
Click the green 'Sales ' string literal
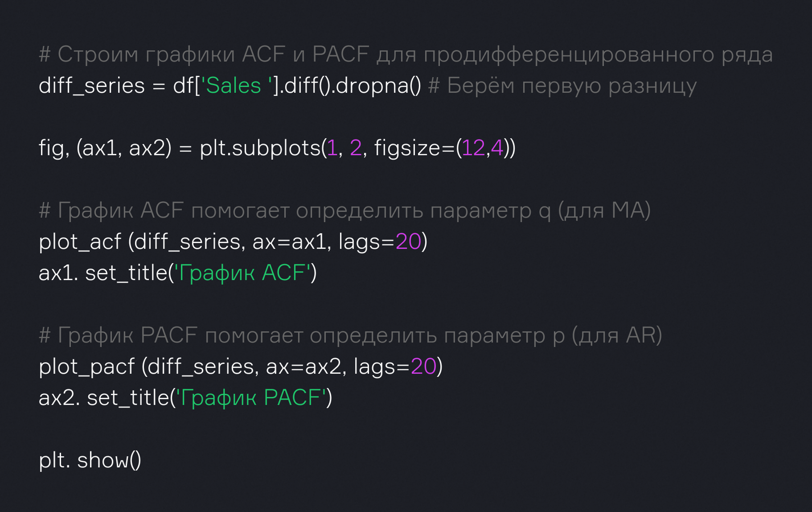click(x=237, y=86)
